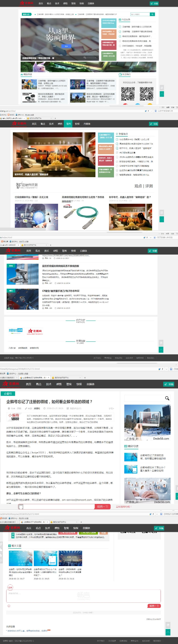Image resolution: width=178 pixels, height=644 pixels.
Task: Click the round red 登录 avatar above the comment box
Action: point(10,587)
